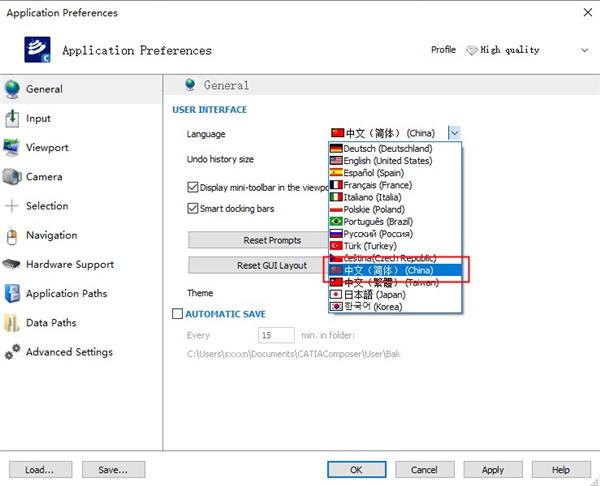Click the Hardware Support chip icon
The width and height of the screenshot is (600, 486).
11,264
